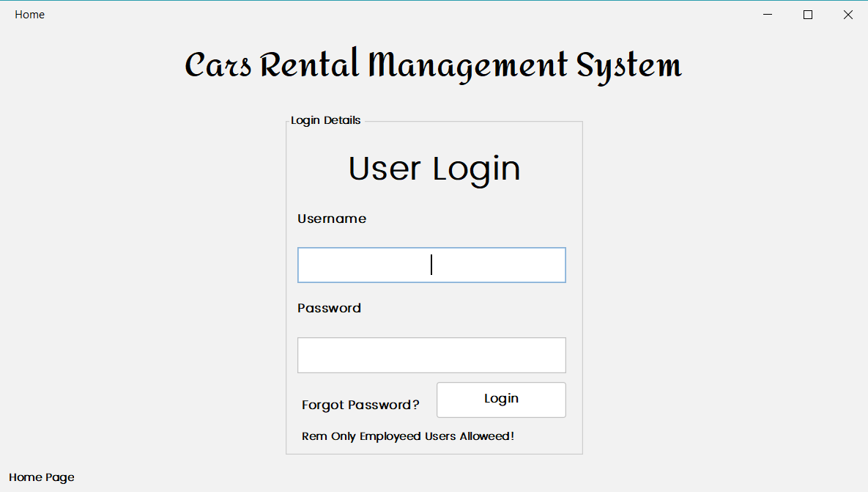Viewport: 868px width, 492px height.
Task: Open the Home menu
Action: coord(29,14)
